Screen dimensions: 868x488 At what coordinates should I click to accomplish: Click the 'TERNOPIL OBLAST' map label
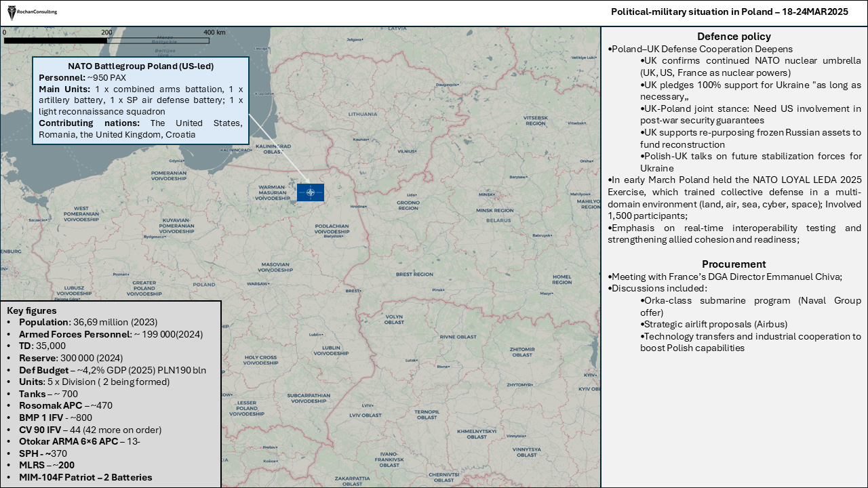tap(427, 414)
